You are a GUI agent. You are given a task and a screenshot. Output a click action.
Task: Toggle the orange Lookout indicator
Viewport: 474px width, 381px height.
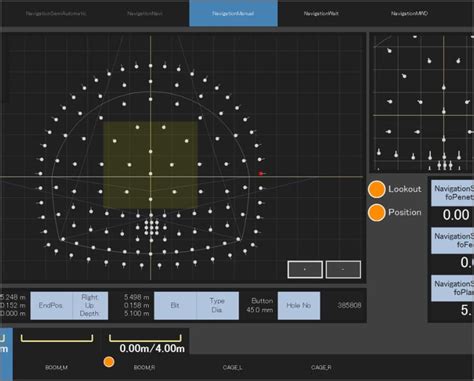(x=376, y=189)
